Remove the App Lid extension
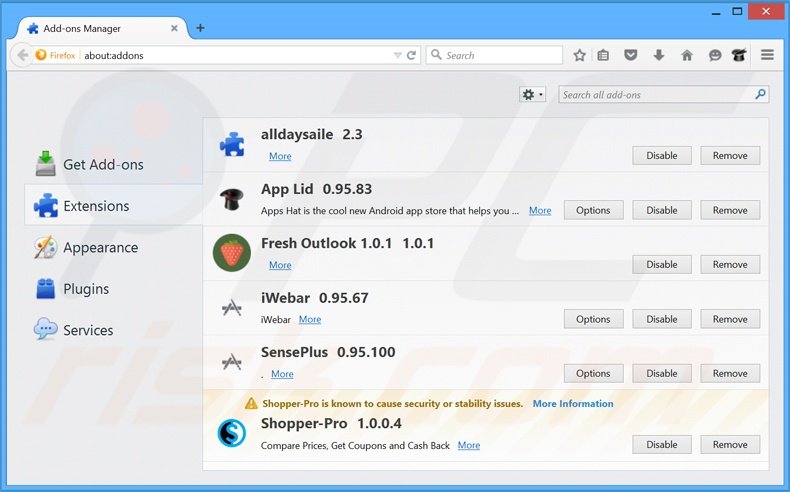Image resolution: width=790 pixels, height=492 pixels. (x=730, y=210)
